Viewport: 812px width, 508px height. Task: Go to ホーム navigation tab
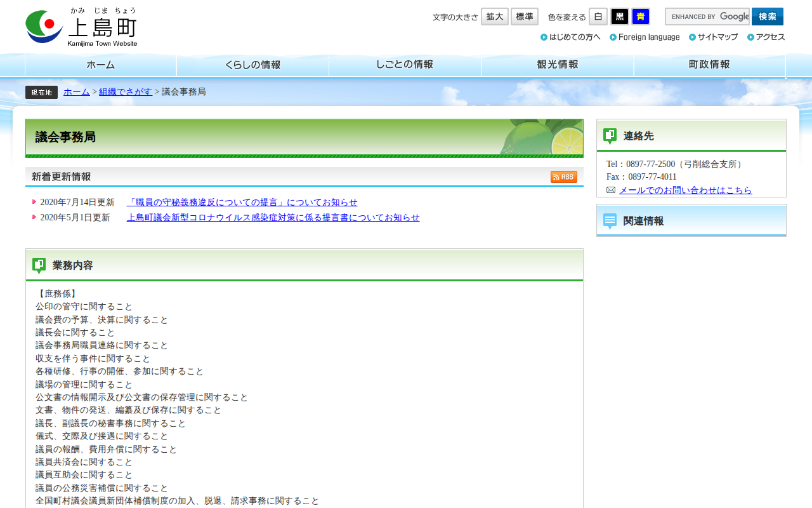(101, 65)
